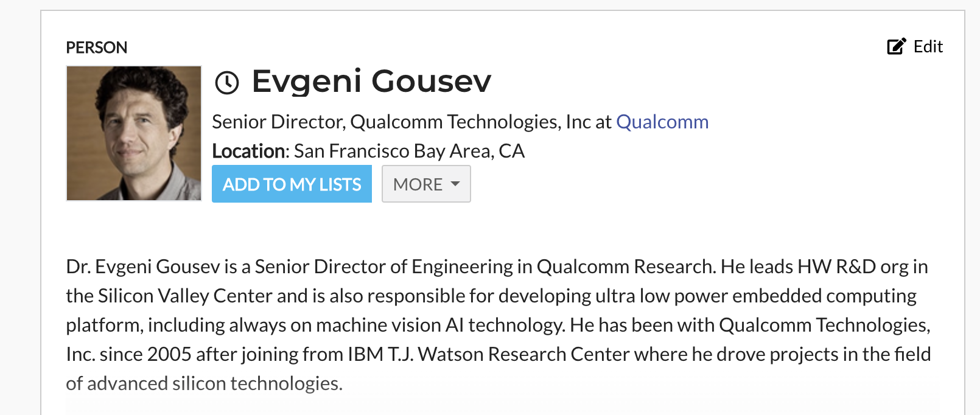Image resolution: width=980 pixels, height=415 pixels.
Task: Click the PERSON category label
Action: pyautogui.click(x=97, y=47)
